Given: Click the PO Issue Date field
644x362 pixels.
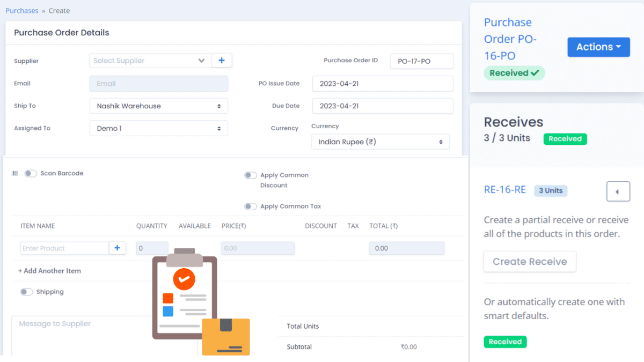Looking at the screenshot, I should (382, 84).
